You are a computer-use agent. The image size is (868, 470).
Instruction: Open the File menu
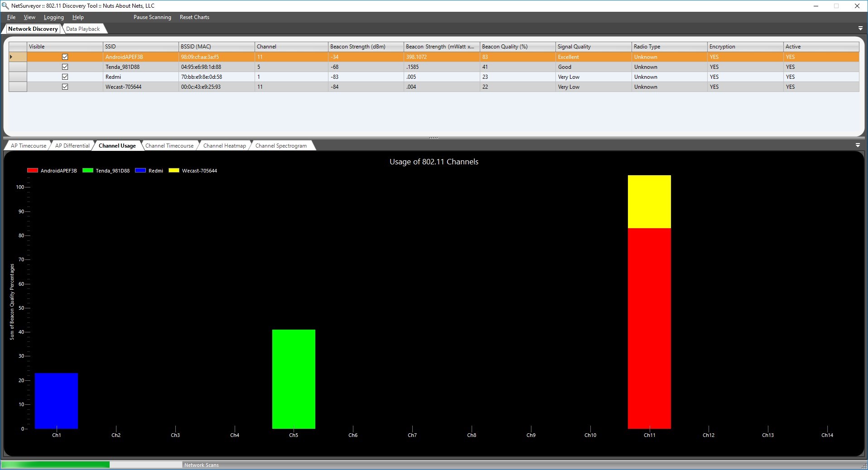point(11,17)
